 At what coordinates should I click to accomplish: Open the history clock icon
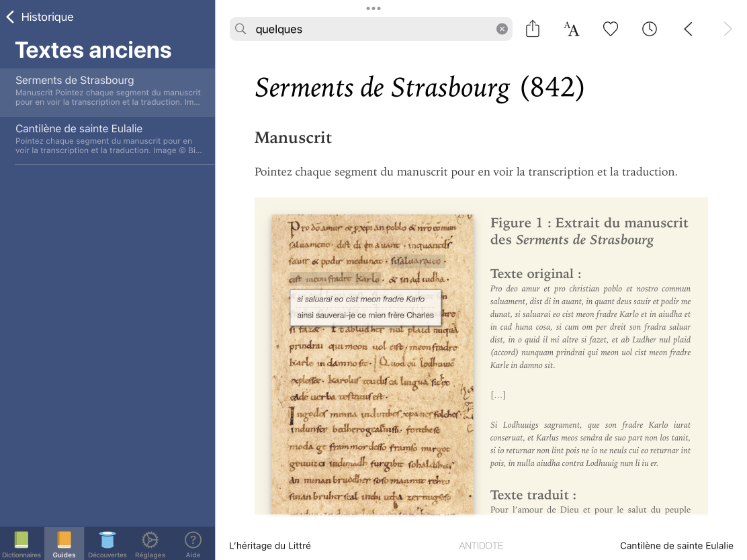pos(649,29)
